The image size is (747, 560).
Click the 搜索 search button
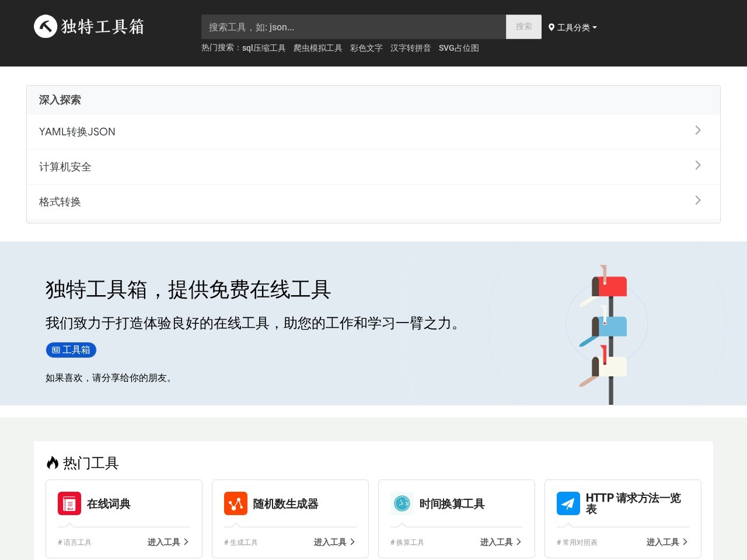[x=523, y=27]
